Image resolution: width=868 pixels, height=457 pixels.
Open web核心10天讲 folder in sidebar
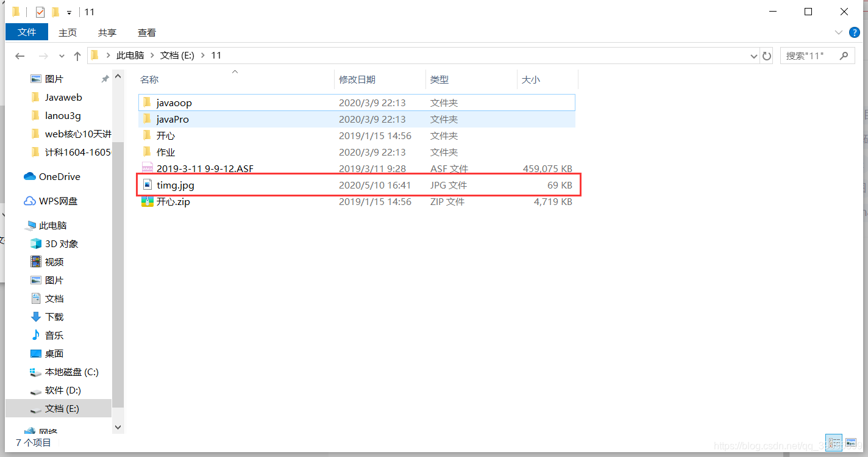(x=78, y=134)
